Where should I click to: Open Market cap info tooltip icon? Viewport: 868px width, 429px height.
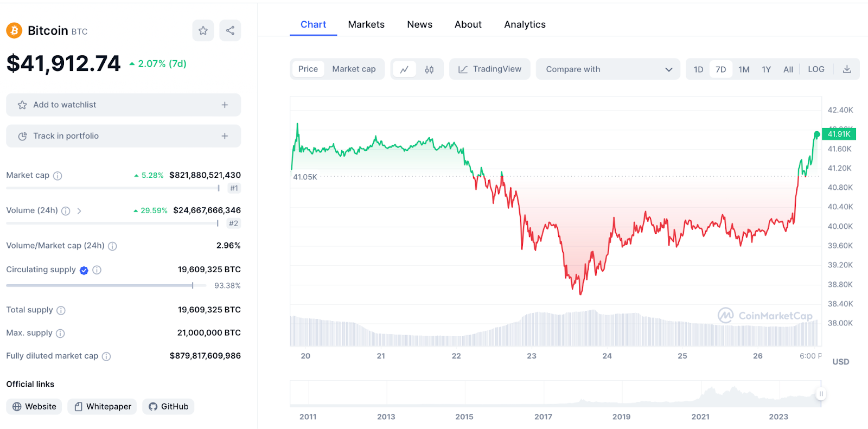[x=58, y=176]
